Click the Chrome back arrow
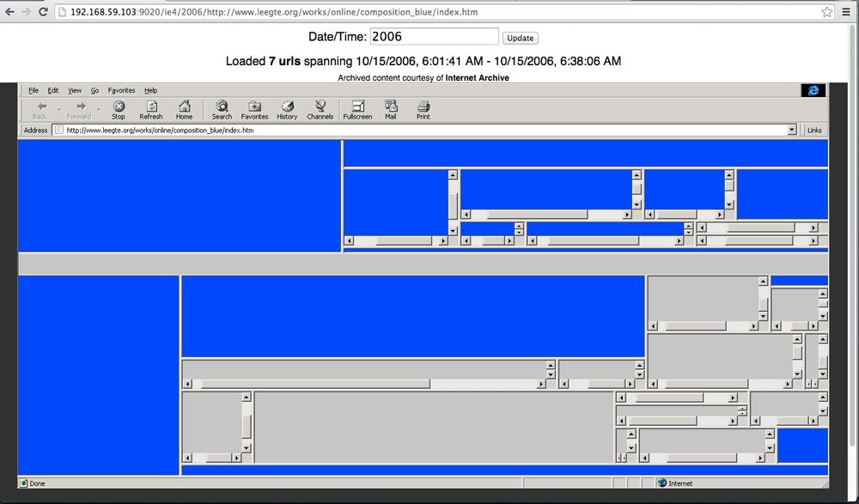This screenshot has width=859, height=504. click(x=9, y=11)
